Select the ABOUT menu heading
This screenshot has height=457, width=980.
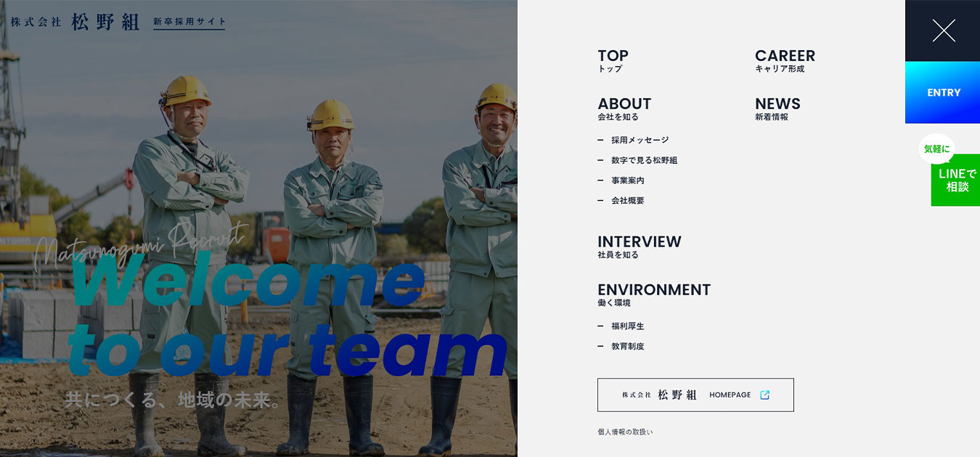point(624,108)
